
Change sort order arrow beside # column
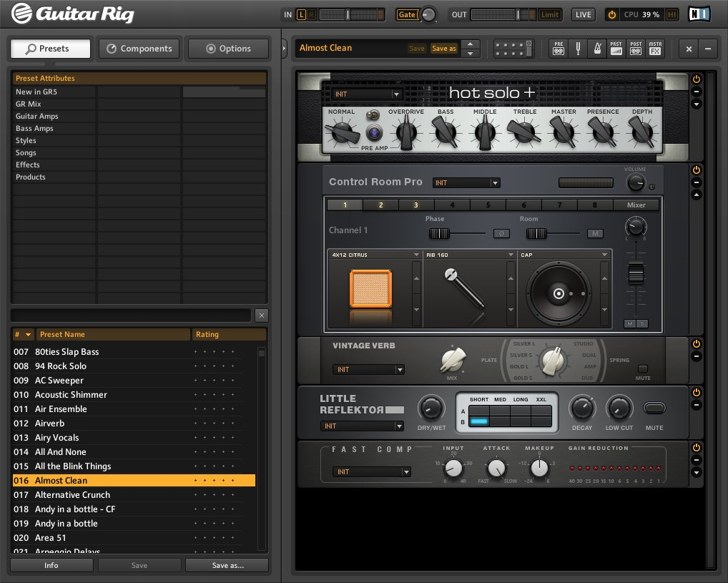coord(29,335)
